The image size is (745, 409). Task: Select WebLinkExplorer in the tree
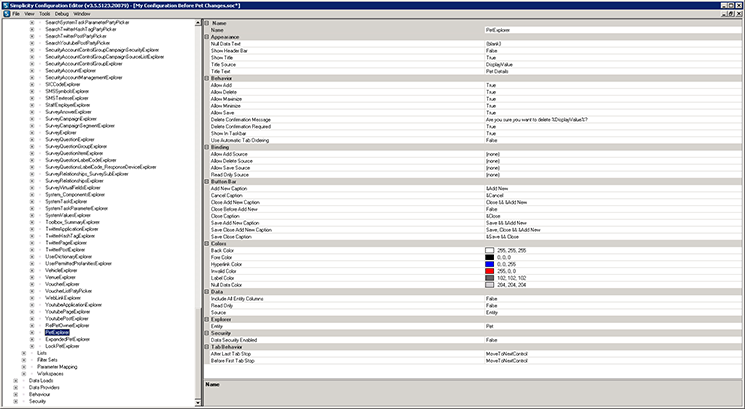pos(63,298)
